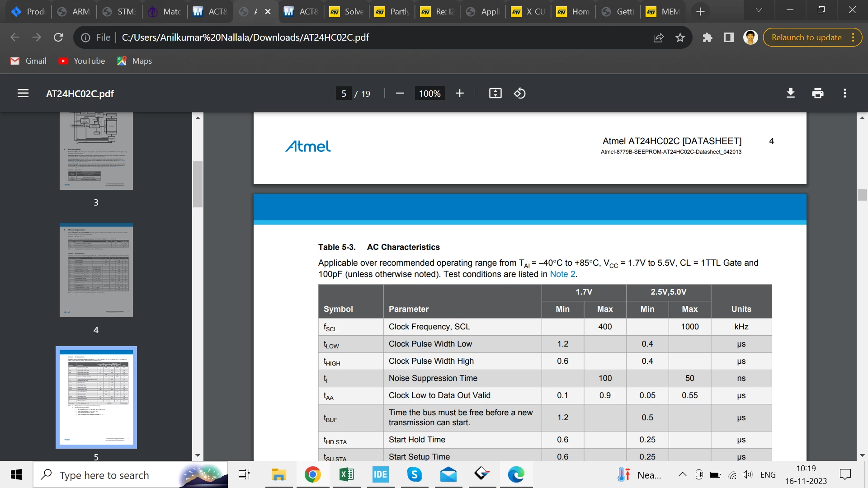The width and height of the screenshot is (868, 488).
Task: Click the address bar URL
Action: [245, 38]
